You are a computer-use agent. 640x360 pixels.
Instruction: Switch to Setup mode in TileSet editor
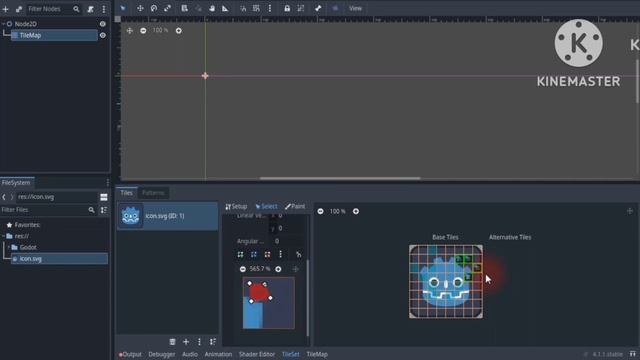[x=236, y=207]
